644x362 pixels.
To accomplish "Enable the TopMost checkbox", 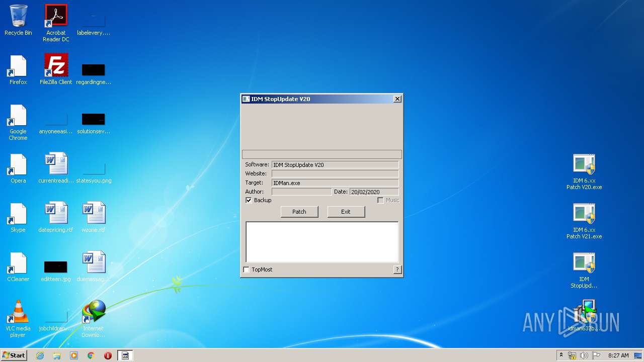I will point(247,269).
